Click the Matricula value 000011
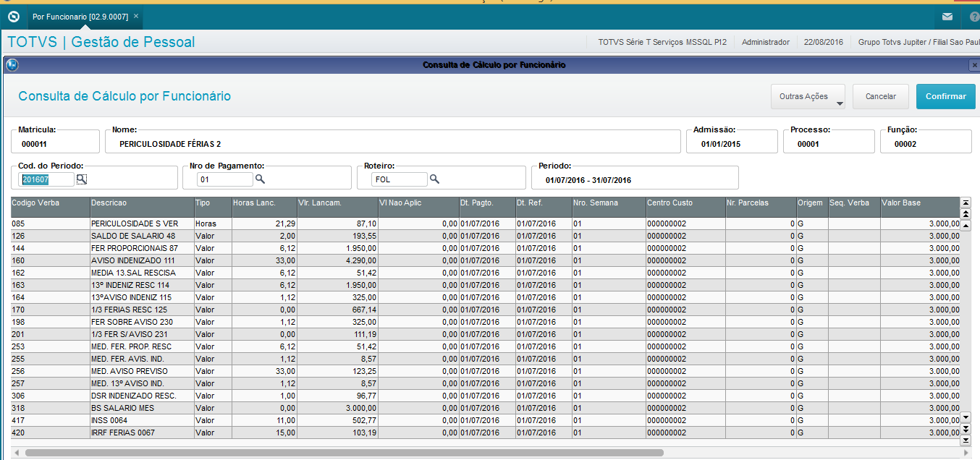The width and height of the screenshot is (980, 460). point(34,144)
